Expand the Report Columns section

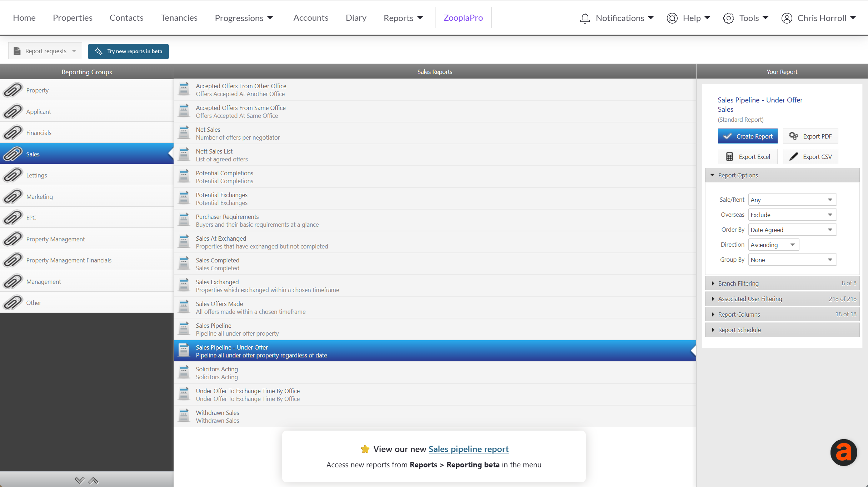tap(782, 314)
